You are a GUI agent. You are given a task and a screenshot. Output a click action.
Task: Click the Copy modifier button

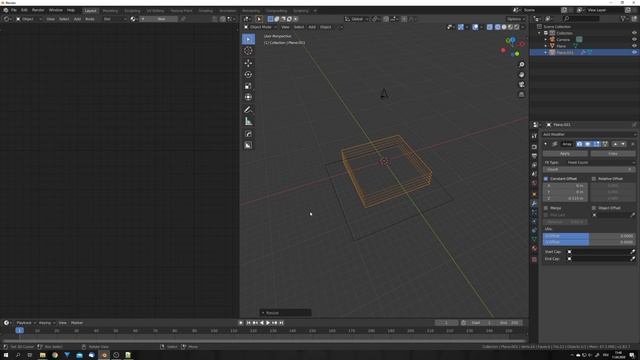(x=613, y=153)
